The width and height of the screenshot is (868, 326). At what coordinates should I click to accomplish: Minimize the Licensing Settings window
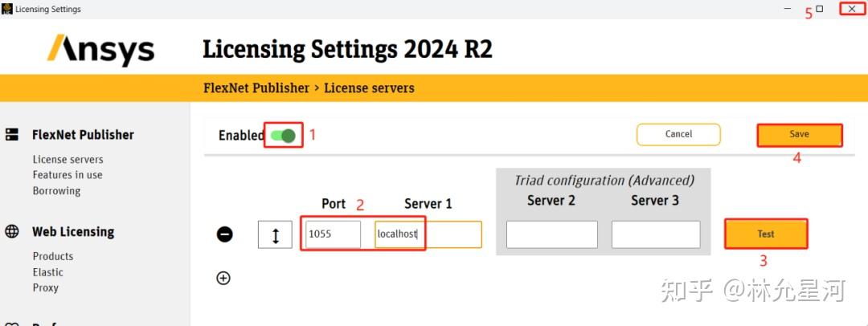pyautogui.click(x=788, y=9)
